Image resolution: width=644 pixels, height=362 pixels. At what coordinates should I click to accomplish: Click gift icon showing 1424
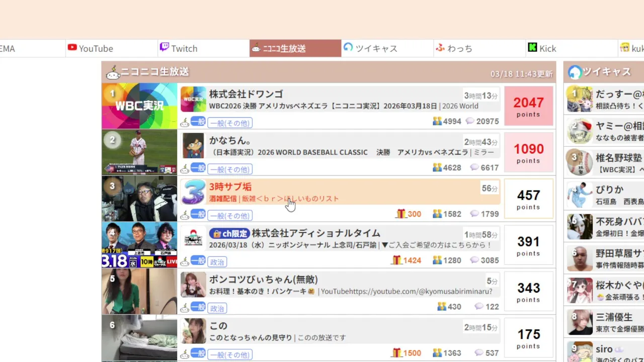point(396,260)
